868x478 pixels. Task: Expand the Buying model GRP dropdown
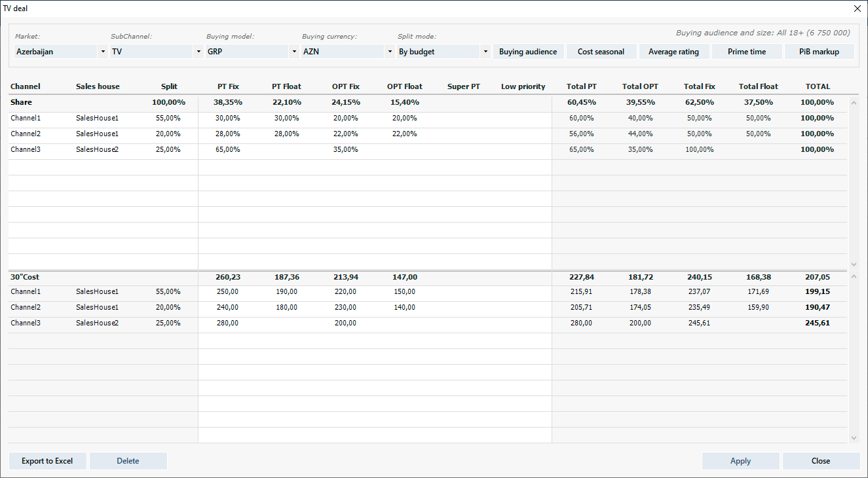click(x=252, y=52)
